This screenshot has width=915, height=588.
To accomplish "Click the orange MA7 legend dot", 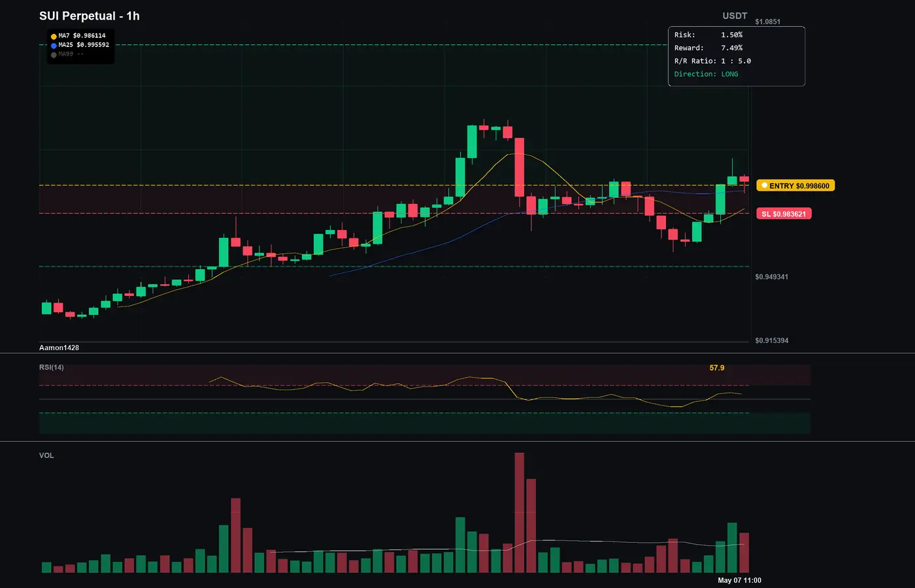I will pos(54,37).
